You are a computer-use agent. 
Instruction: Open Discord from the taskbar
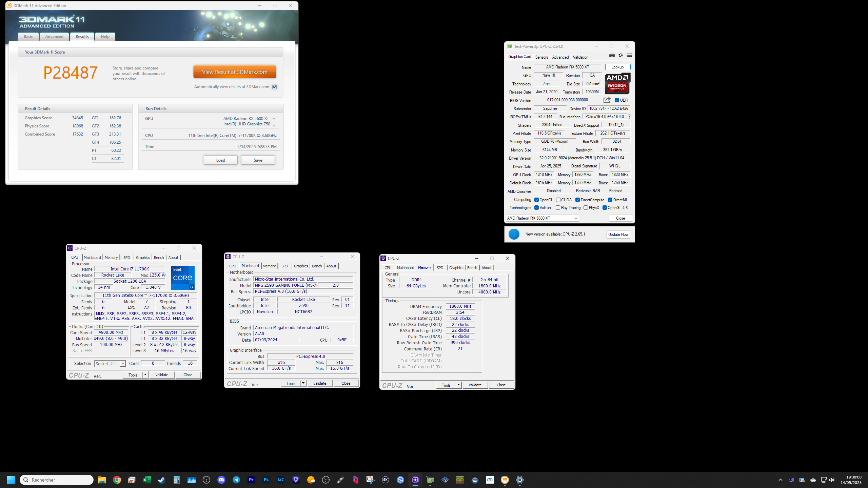(221, 480)
